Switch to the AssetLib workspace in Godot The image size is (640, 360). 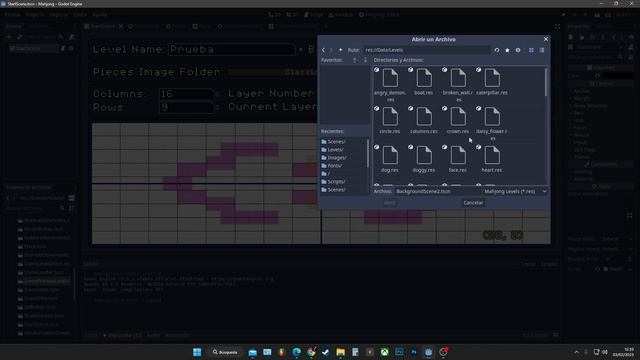pyautogui.click(x=340, y=15)
